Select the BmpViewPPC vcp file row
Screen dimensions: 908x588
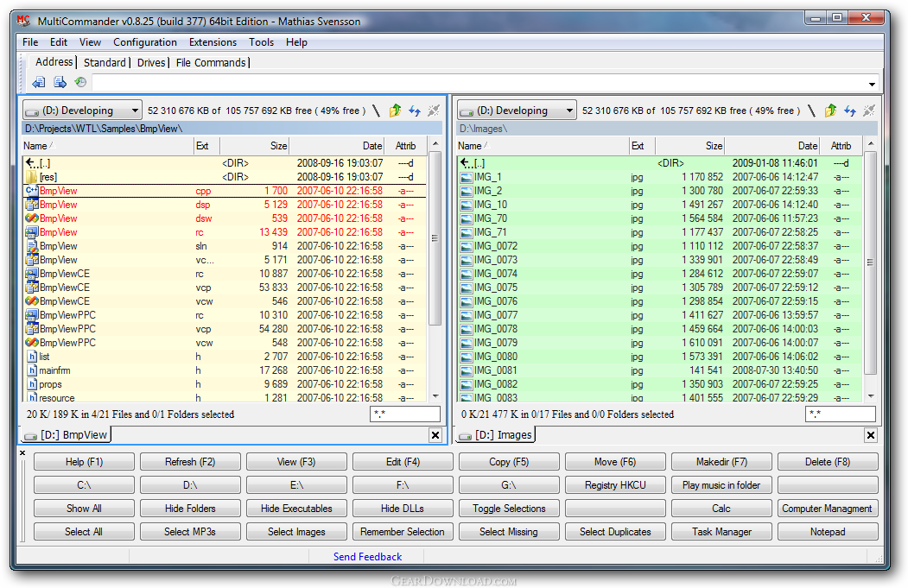pyautogui.click(x=225, y=329)
